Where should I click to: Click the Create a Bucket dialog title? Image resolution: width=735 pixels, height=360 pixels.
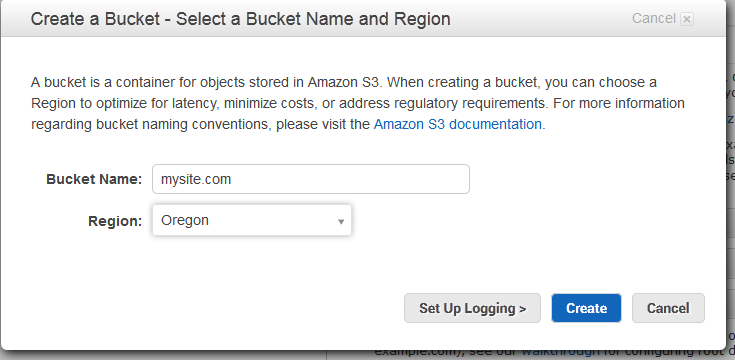[240, 19]
